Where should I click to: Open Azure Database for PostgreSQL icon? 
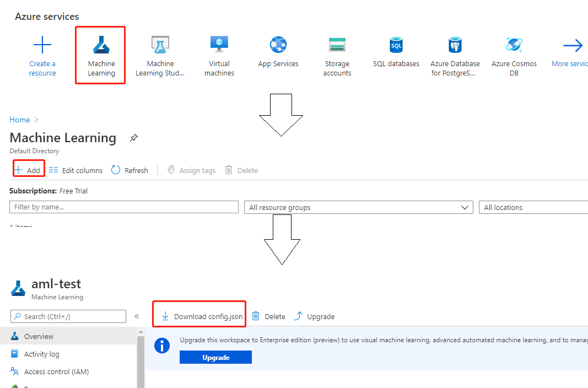click(x=455, y=45)
